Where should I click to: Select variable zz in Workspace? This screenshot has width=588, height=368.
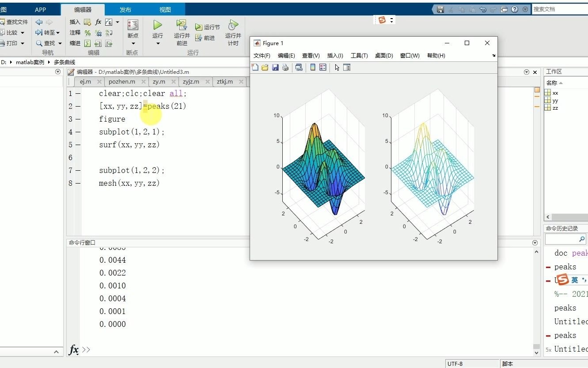pyautogui.click(x=555, y=107)
